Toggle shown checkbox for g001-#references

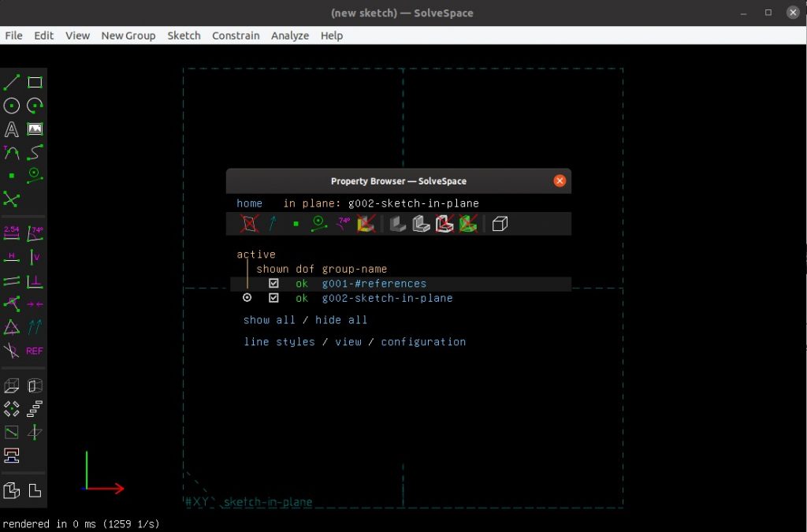(x=273, y=283)
